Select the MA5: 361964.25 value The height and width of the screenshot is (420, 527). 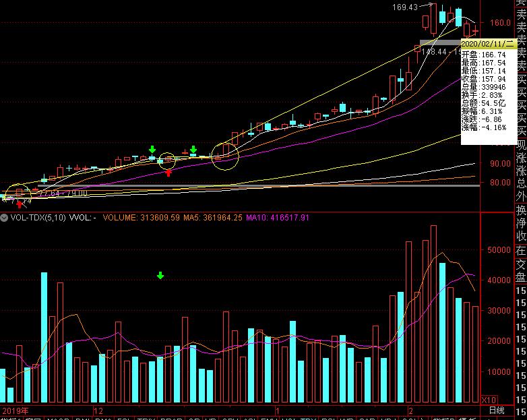click(213, 218)
